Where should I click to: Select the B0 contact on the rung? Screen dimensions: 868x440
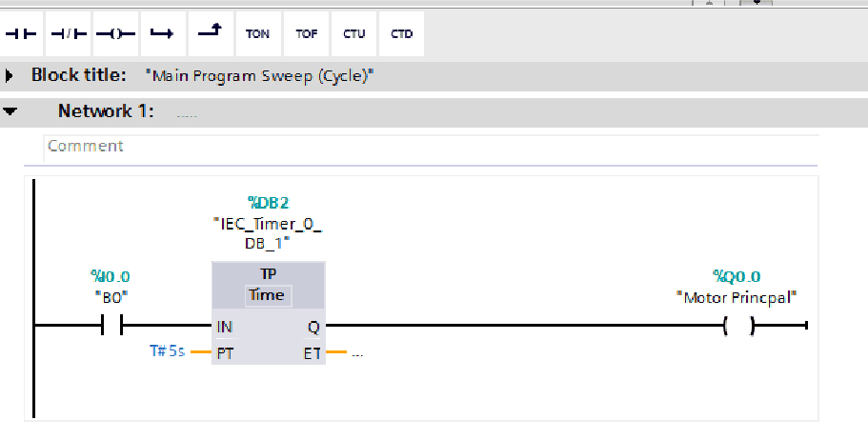pyautogui.click(x=111, y=325)
